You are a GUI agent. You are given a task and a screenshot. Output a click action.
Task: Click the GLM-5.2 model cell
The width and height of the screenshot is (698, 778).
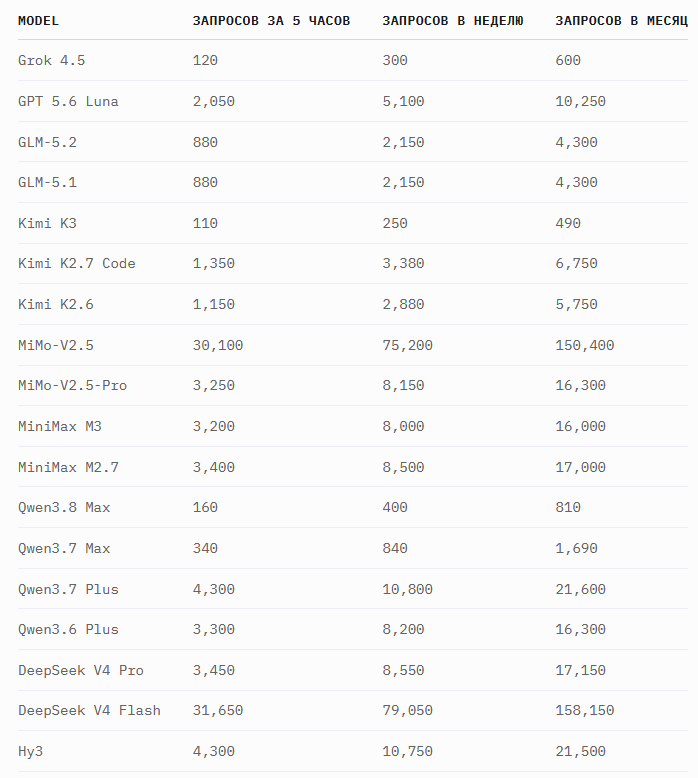[48, 142]
